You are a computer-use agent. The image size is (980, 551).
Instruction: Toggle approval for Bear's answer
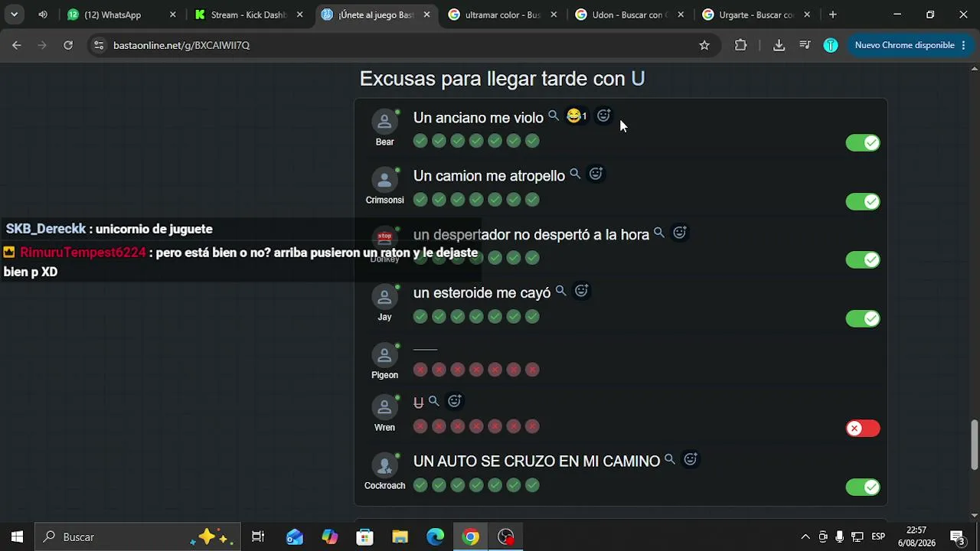863,143
